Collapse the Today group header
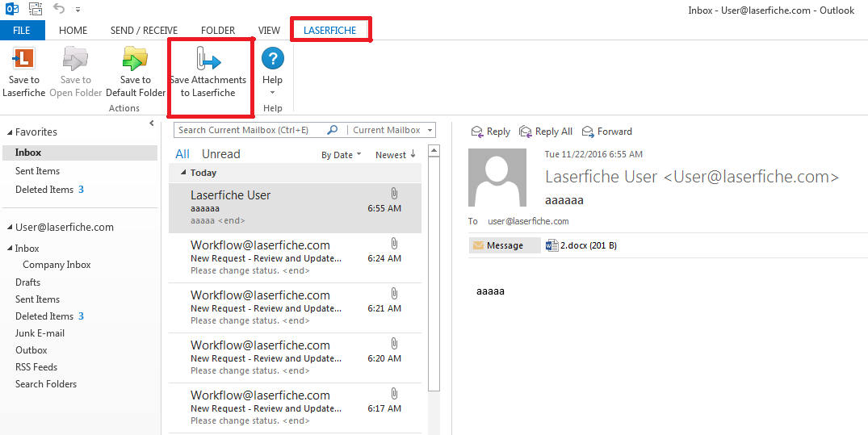Screen dimensions: 868x435 tap(184, 173)
